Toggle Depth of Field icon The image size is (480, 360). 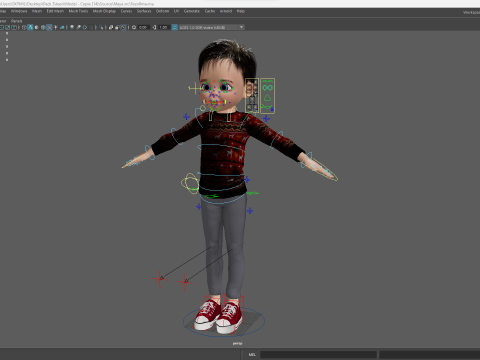pos(92,27)
